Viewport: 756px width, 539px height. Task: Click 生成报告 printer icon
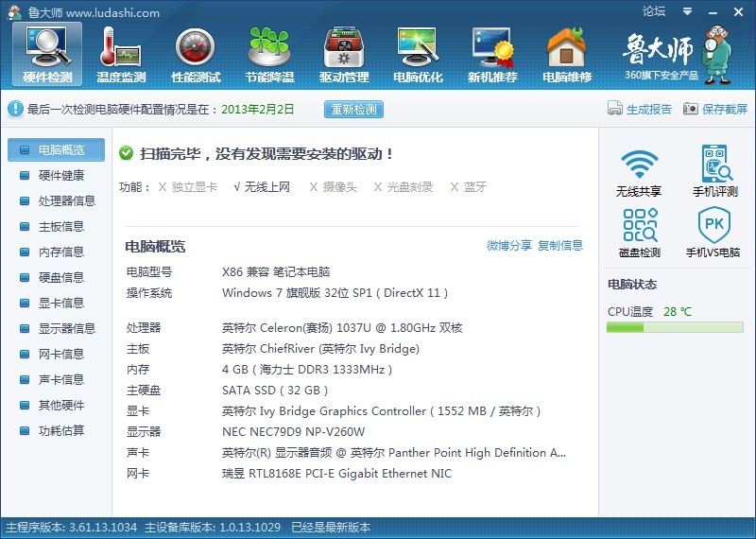coord(615,108)
